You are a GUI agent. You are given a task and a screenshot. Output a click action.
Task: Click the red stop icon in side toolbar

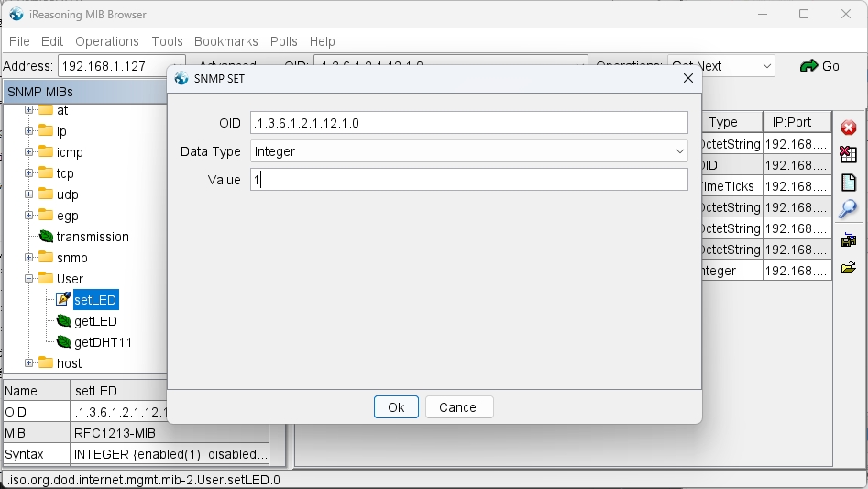(848, 128)
